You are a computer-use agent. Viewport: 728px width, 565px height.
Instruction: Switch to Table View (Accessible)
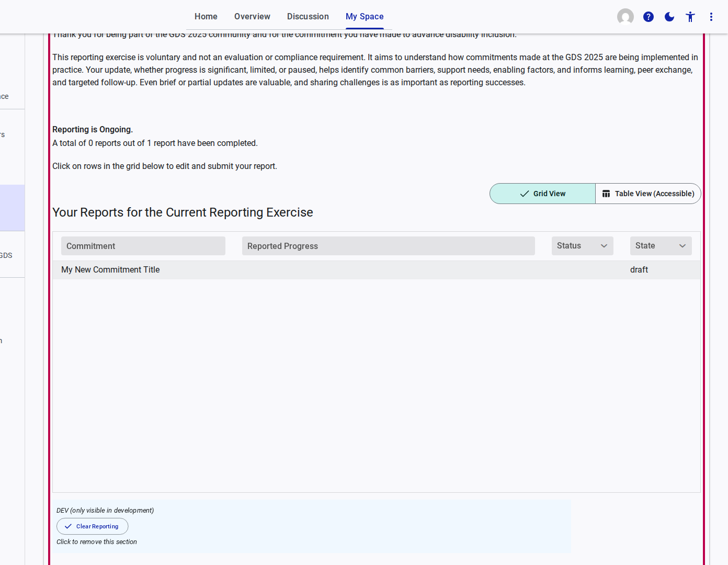coord(648,194)
